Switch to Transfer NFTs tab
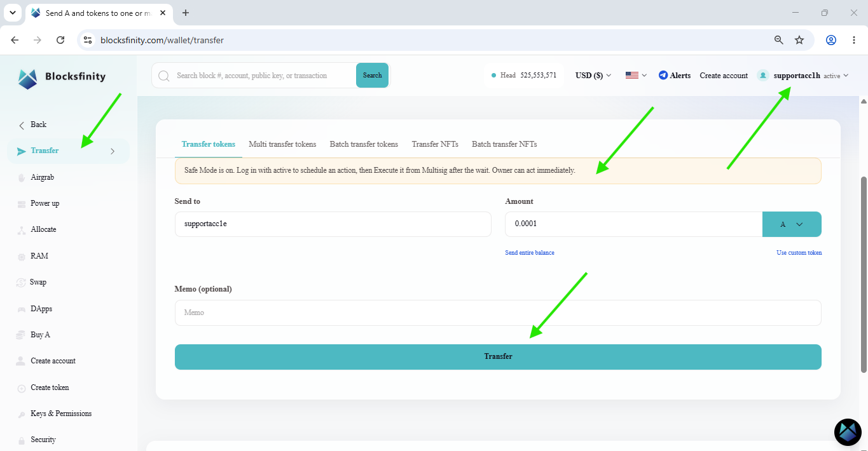Image resolution: width=868 pixels, height=451 pixels. (435, 144)
